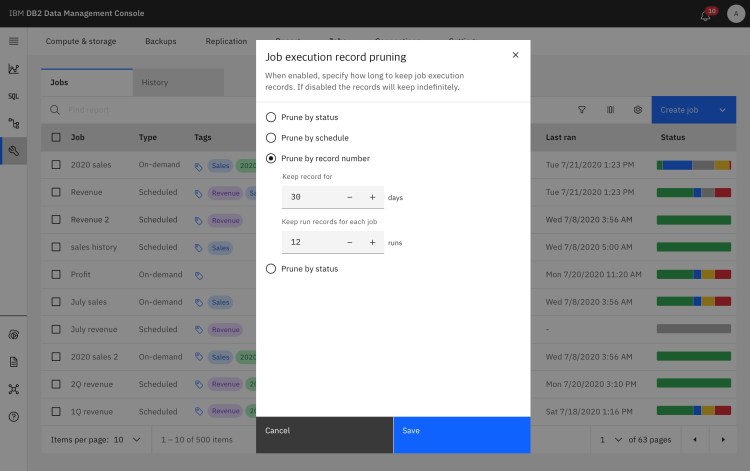
Task: Click the filter icon in table toolbar
Action: click(582, 110)
